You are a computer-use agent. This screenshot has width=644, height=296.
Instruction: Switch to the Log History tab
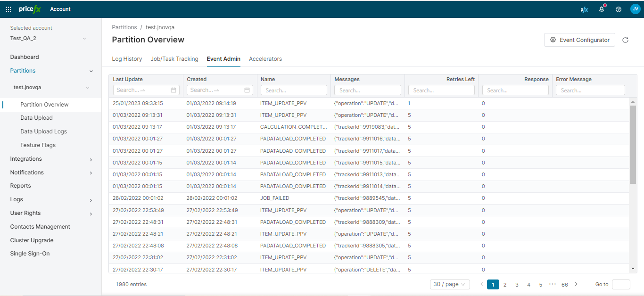(x=127, y=59)
